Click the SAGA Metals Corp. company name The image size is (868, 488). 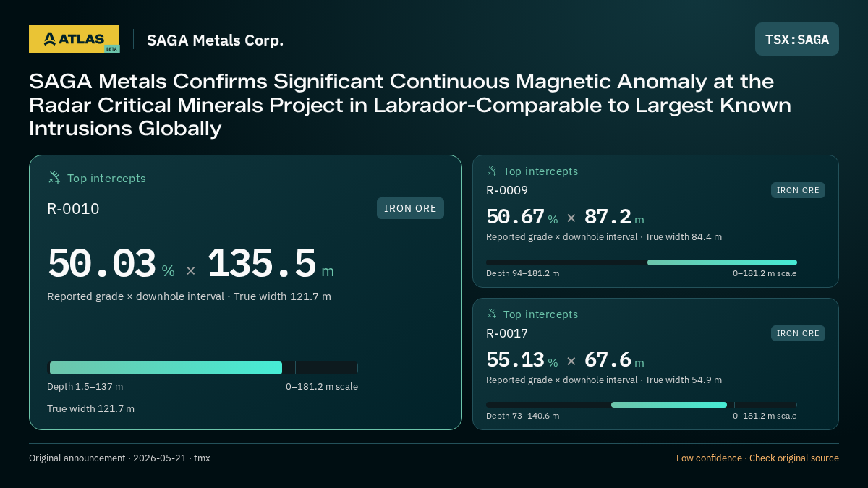[215, 40]
